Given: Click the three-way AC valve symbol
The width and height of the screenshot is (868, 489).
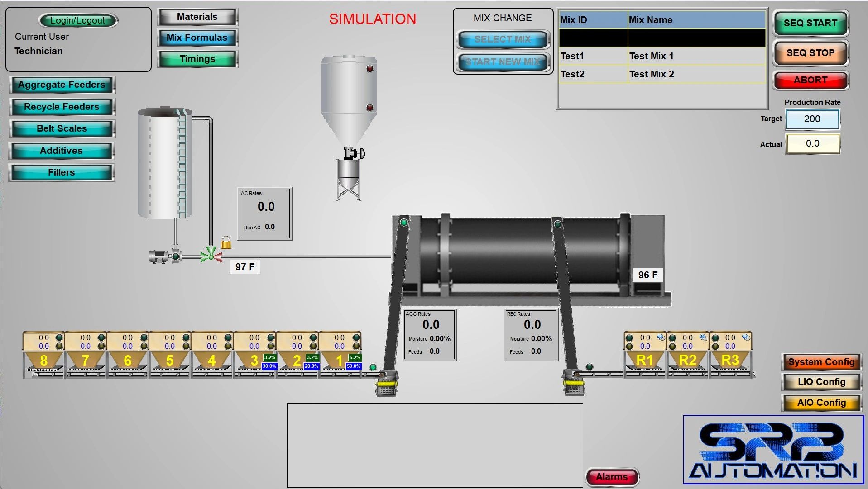Looking at the screenshot, I should pos(211,256).
